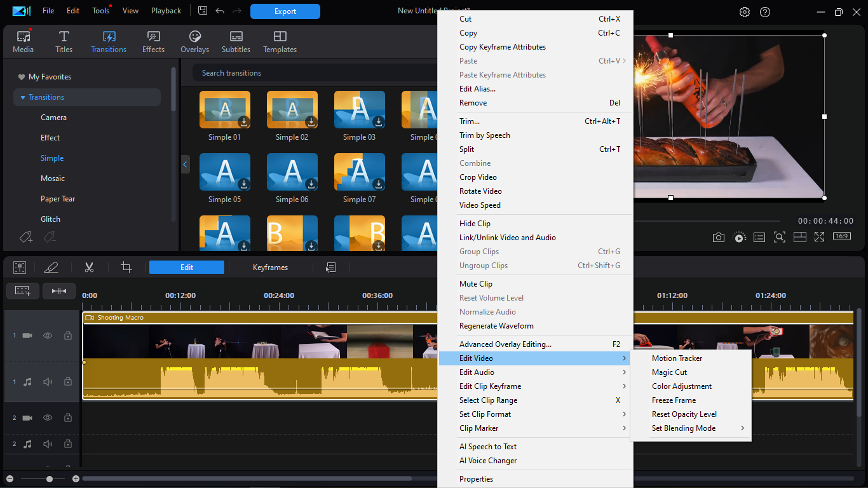This screenshot has width=868, height=488.
Task: Click the undo arrow icon
Action: click(x=220, y=11)
